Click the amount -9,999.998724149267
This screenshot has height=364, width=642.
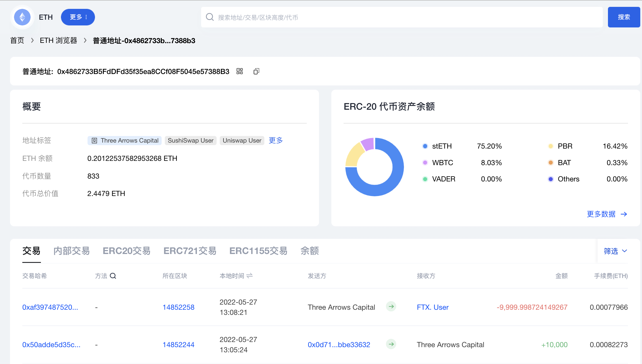(x=532, y=307)
